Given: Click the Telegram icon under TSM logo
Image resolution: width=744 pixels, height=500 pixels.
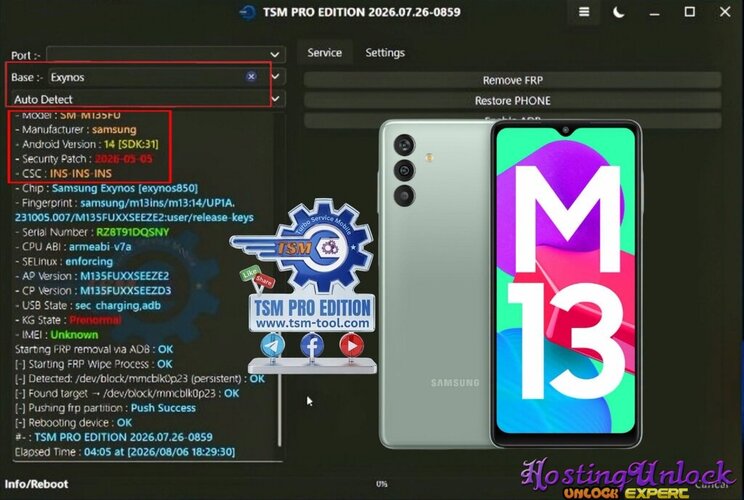Looking at the screenshot, I should 273,345.
